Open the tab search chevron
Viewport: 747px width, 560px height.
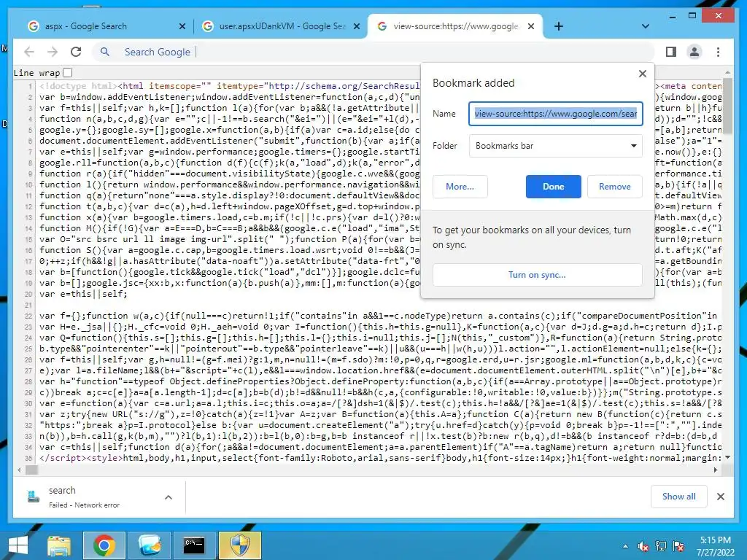coord(645,26)
